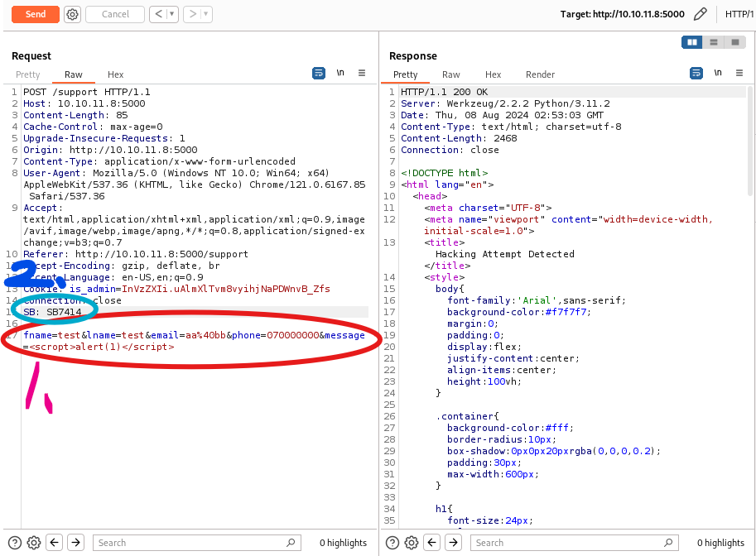Screen dimensions: 756x556
Task: Click the Referer header line
Action: click(136, 254)
